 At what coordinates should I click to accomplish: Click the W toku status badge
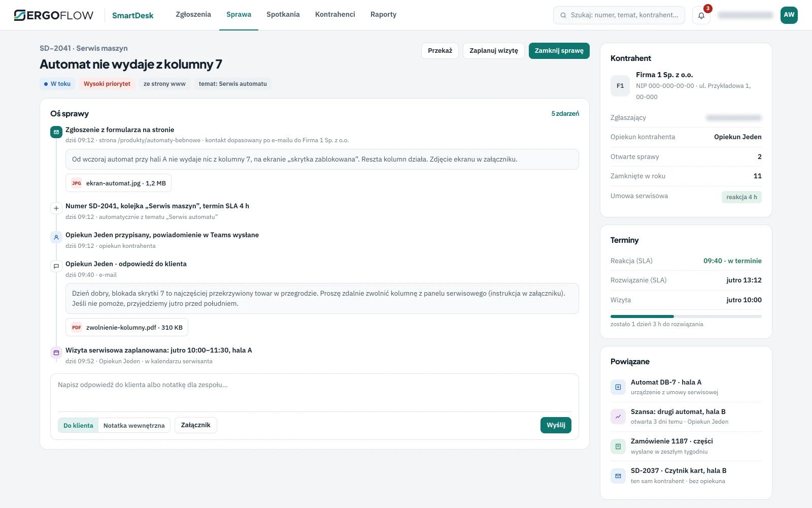[57, 84]
